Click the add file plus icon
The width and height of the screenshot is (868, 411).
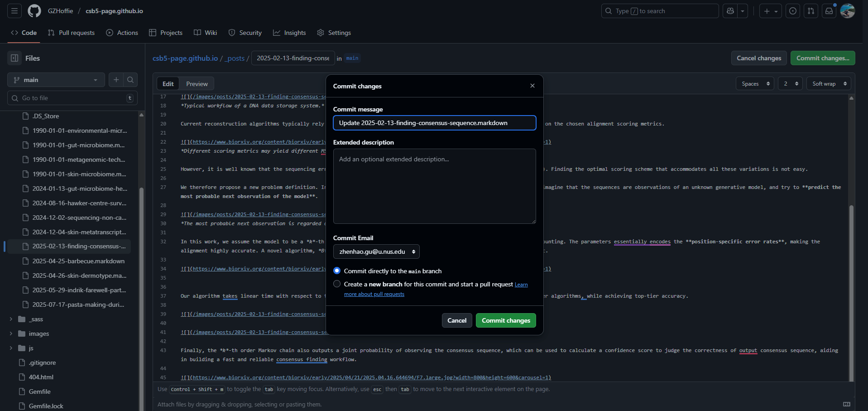coord(116,80)
